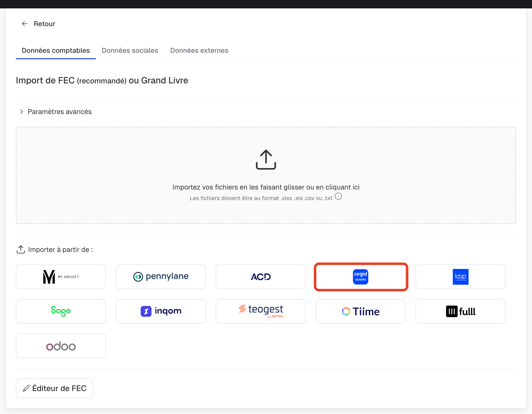This screenshot has width=532, height=414.
Task: Import from My Unisoft
Action: coord(61,277)
